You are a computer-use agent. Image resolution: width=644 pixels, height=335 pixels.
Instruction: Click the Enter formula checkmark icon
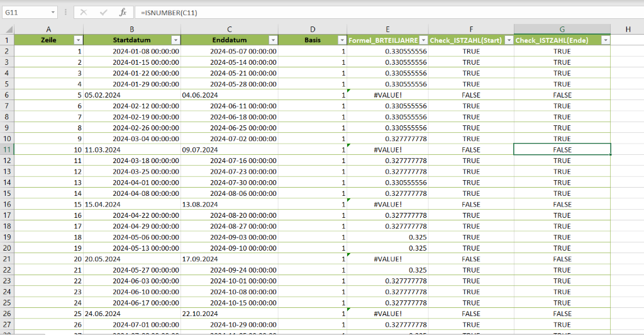coord(104,13)
